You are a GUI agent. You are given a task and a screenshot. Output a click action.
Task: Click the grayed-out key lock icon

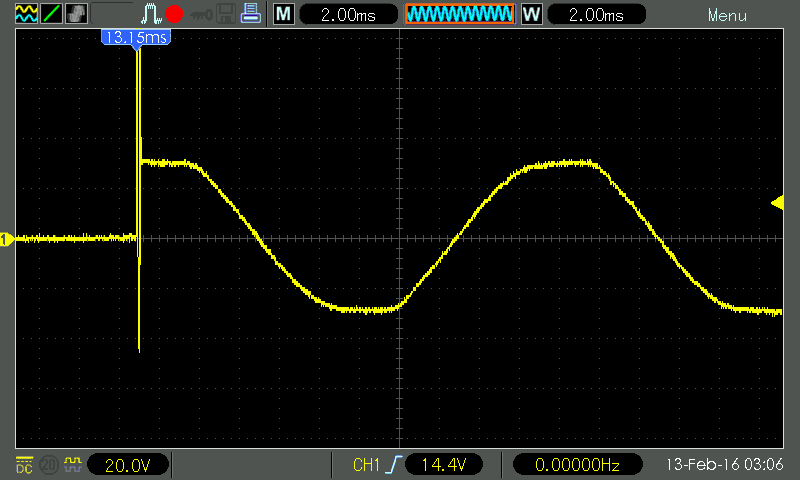click(201, 15)
